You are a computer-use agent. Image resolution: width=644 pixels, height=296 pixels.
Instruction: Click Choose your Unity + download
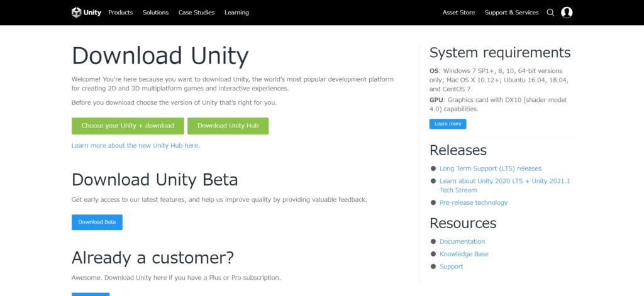[128, 126]
